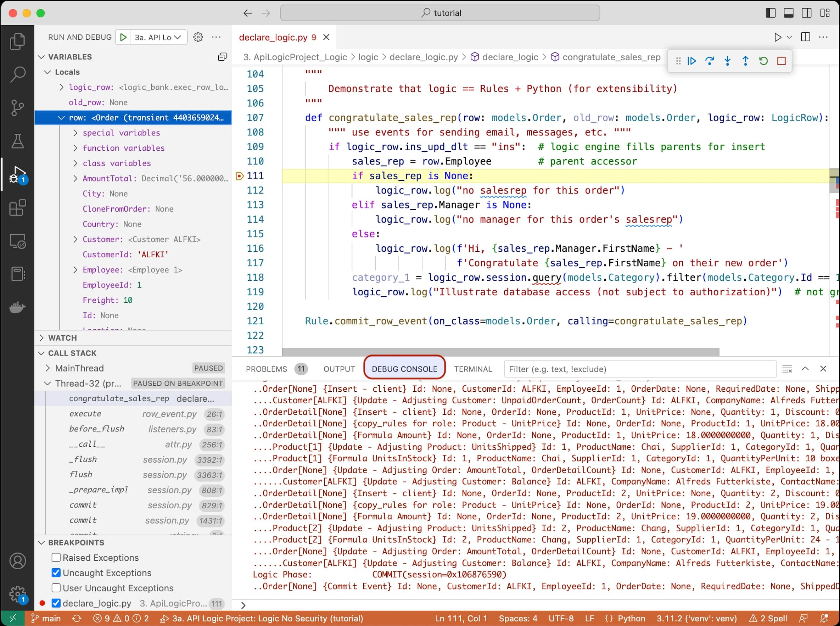
Task: Restart the debug session
Action: point(763,61)
